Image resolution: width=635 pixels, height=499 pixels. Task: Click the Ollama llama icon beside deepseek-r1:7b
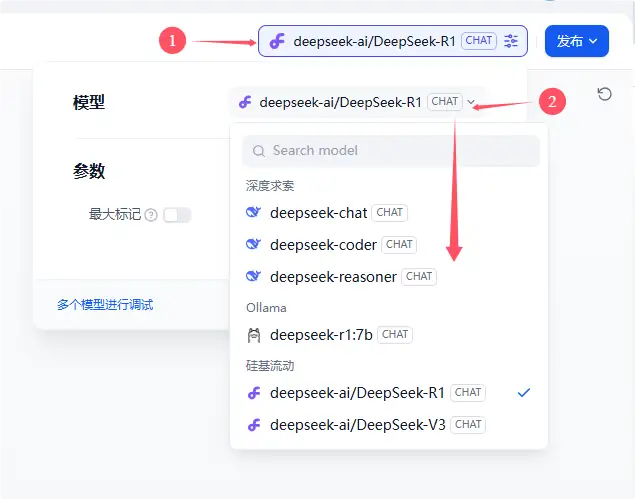pos(254,335)
